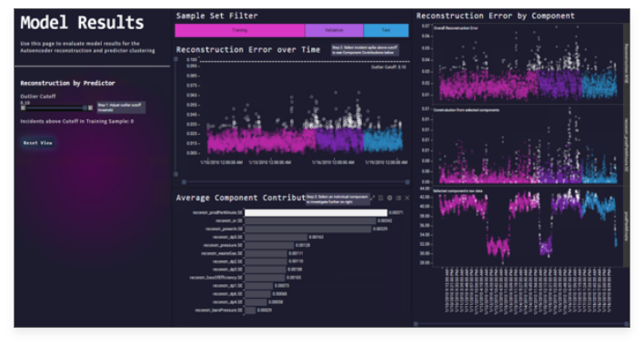Select the reconstr_powerIn.SE bar
644x347 pixels.
(x=308, y=229)
